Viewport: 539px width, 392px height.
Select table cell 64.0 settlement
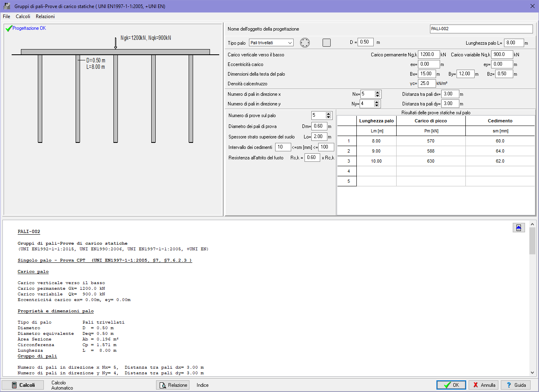pyautogui.click(x=500, y=151)
